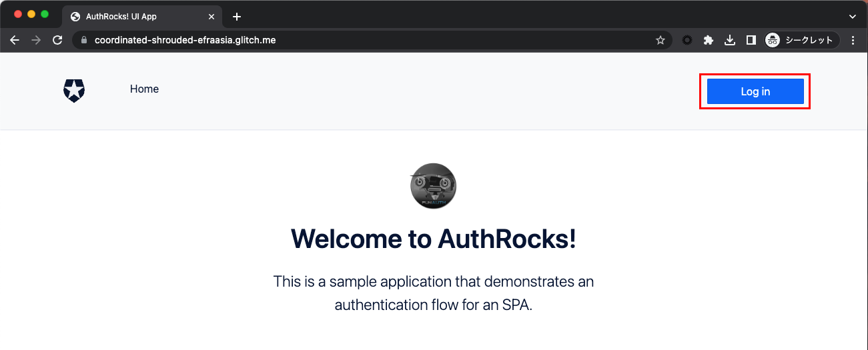
Task: Click the Home navigation link
Action: click(x=144, y=89)
